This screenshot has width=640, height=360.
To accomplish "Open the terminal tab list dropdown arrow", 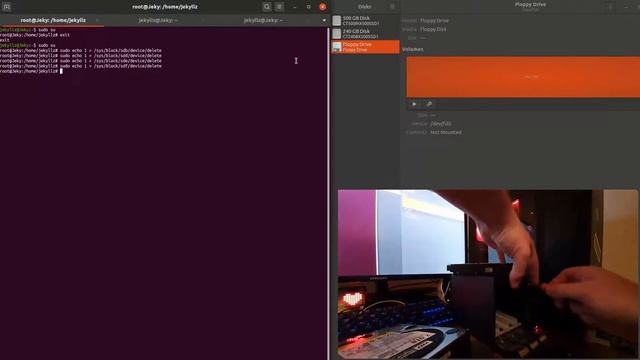I will (324, 20).
